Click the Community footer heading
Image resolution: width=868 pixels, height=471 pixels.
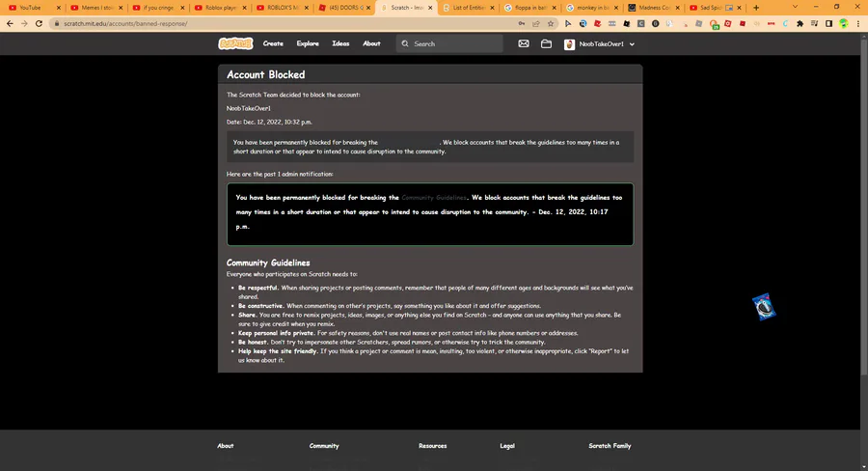click(x=324, y=446)
